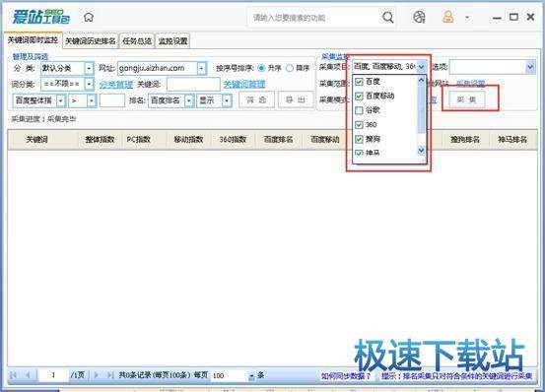Open the 采集设置 link
This screenshot has height=392, width=545.
pyautogui.click(x=471, y=83)
